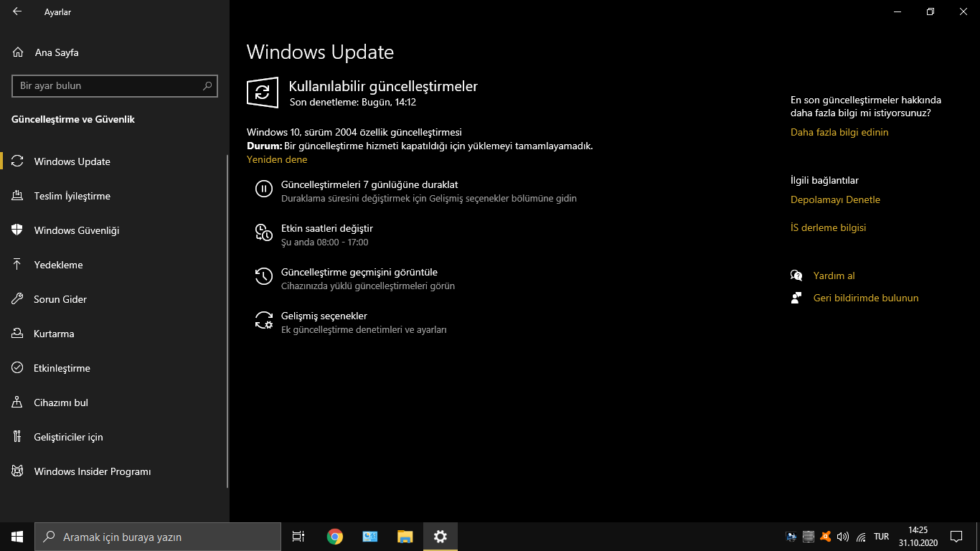
Task: Click the Yedekleme upload arrow icon
Action: click(x=18, y=265)
